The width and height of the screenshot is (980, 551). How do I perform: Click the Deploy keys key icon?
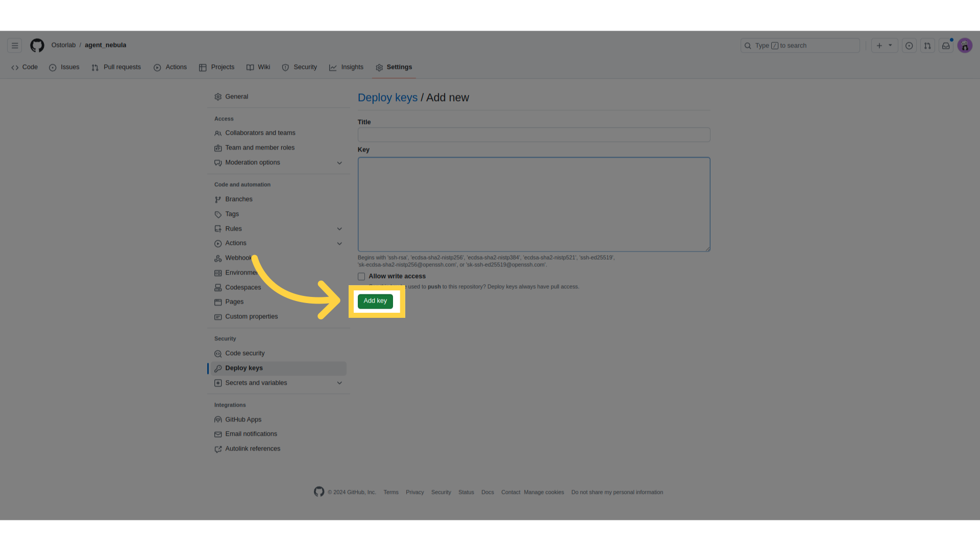click(x=218, y=368)
